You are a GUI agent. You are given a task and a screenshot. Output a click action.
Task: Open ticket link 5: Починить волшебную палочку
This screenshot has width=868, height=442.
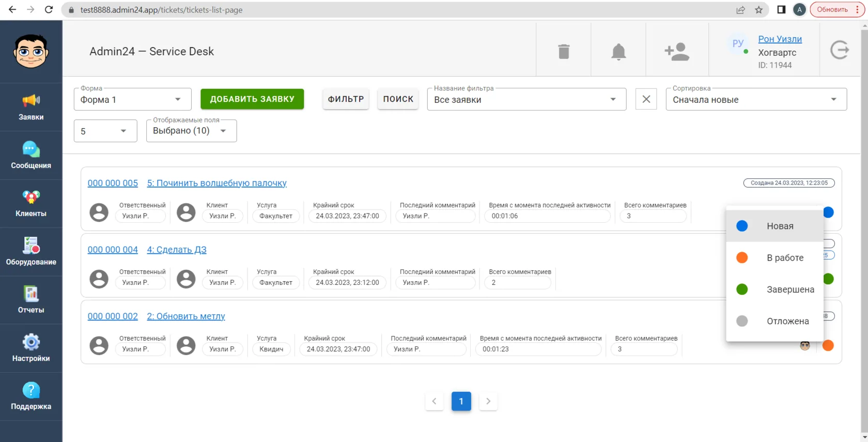click(217, 183)
